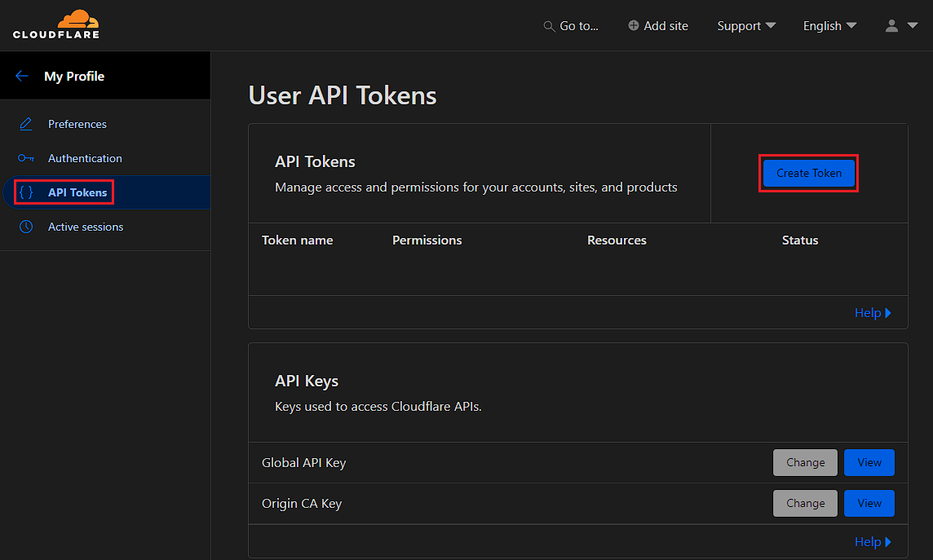933x560 pixels.
Task: Change the Origin CA Key
Action: (x=805, y=504)
